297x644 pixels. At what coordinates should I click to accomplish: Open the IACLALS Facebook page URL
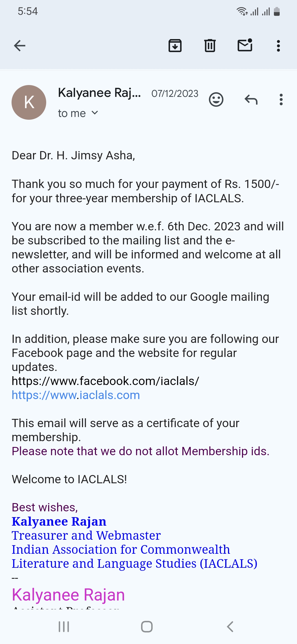(x=105, y=381)
